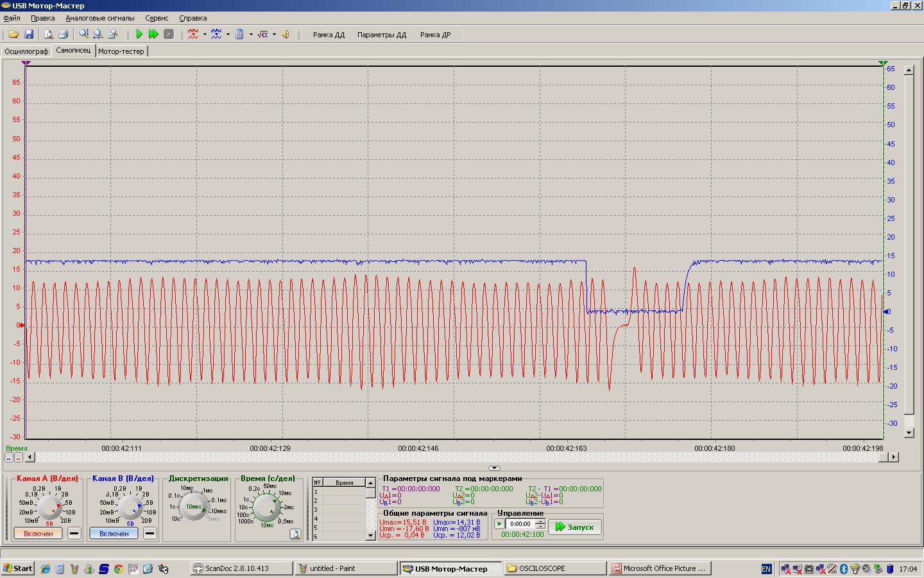Click the Канал A voltage dial knob

[49, 507]
